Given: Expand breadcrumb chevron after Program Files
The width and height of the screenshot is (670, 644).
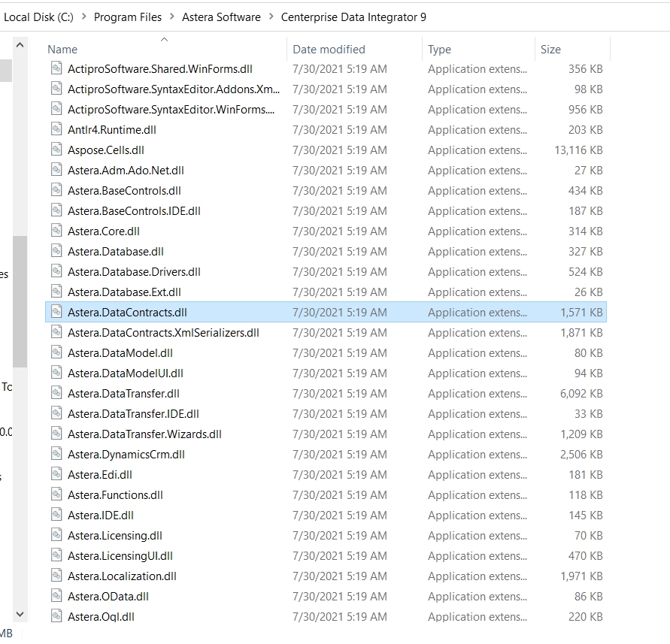Looking at the screenshot, I should (x=171, y=17).
